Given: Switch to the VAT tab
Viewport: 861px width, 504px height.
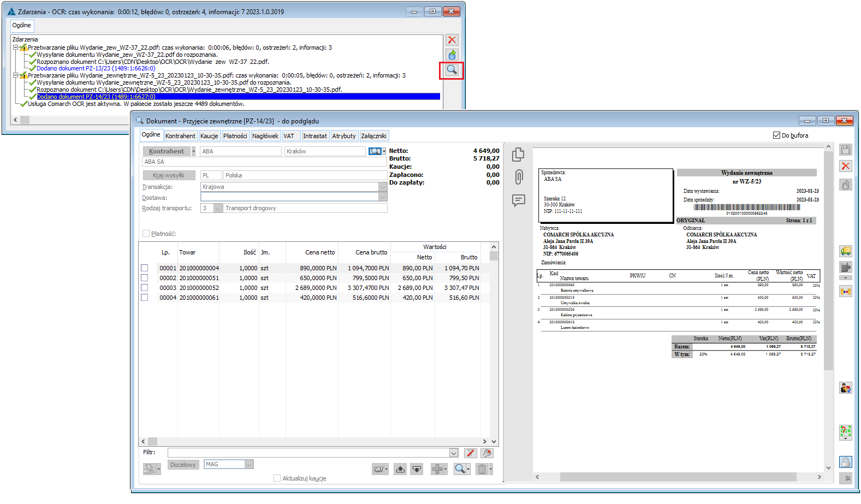Looking at the screenshot, I should click(289, 136).
